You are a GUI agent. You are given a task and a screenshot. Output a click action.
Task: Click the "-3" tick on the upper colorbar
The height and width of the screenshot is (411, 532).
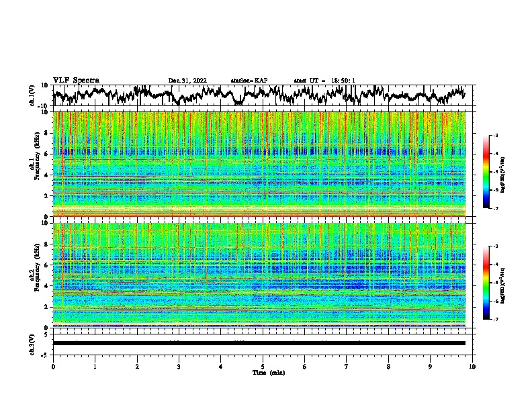click(496, 136)
